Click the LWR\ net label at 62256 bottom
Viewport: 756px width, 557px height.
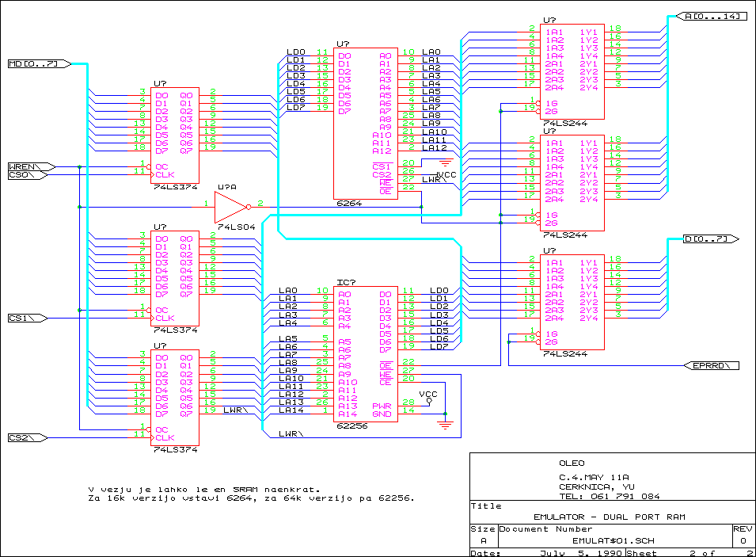(x=291, y=434)
